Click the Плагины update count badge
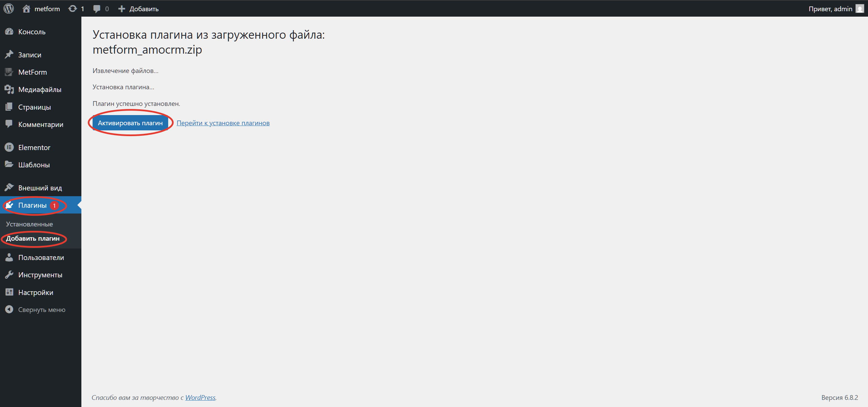Viewport: 868px width, 407px height. click(x=54, y=206)
